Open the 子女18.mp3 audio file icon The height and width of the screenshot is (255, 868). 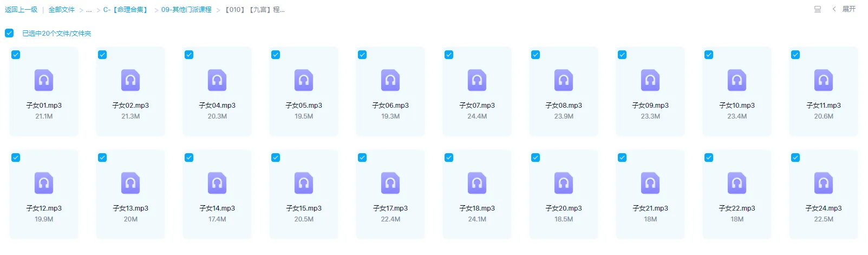coord(477,183)
